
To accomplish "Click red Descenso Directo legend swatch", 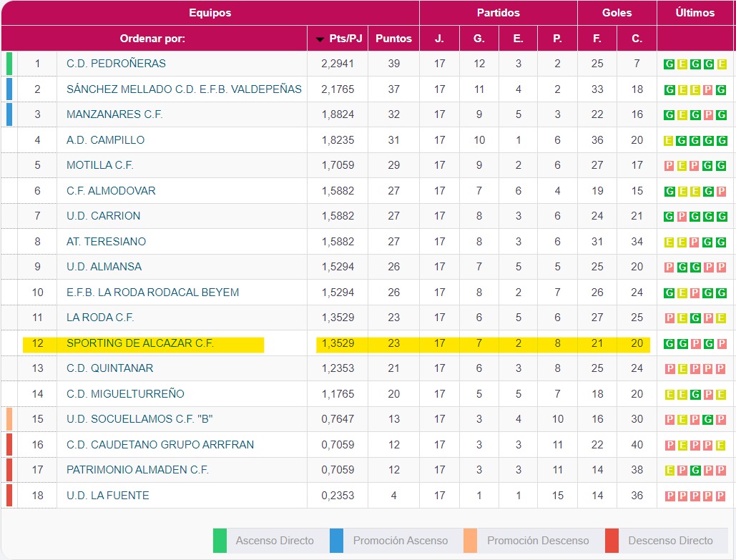I will 612,541.
